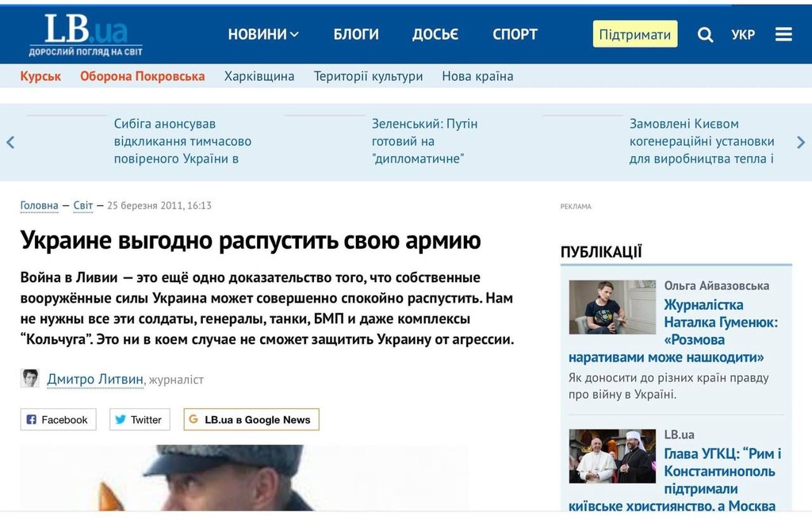The width and height of the screenshot is (812, 520).
Task: Switch to the СПОРТ section
Action: [515, 34]
